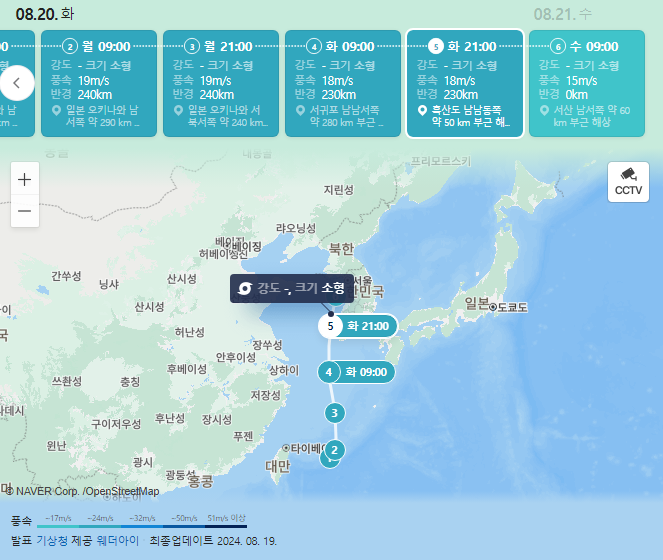Click 최종업데이트 2024. 08. 19. text
This screenshot has height=560, width=663.
213,541
